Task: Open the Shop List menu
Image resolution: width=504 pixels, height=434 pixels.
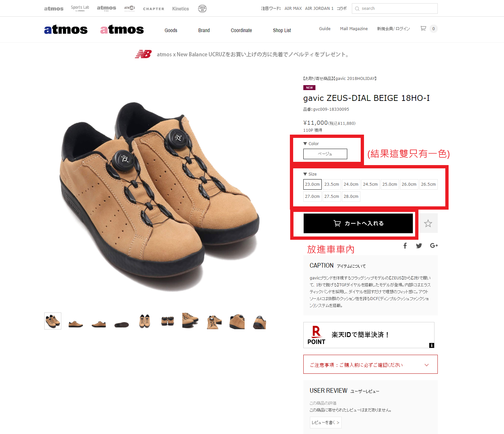Action: click(x=282, y=30)
